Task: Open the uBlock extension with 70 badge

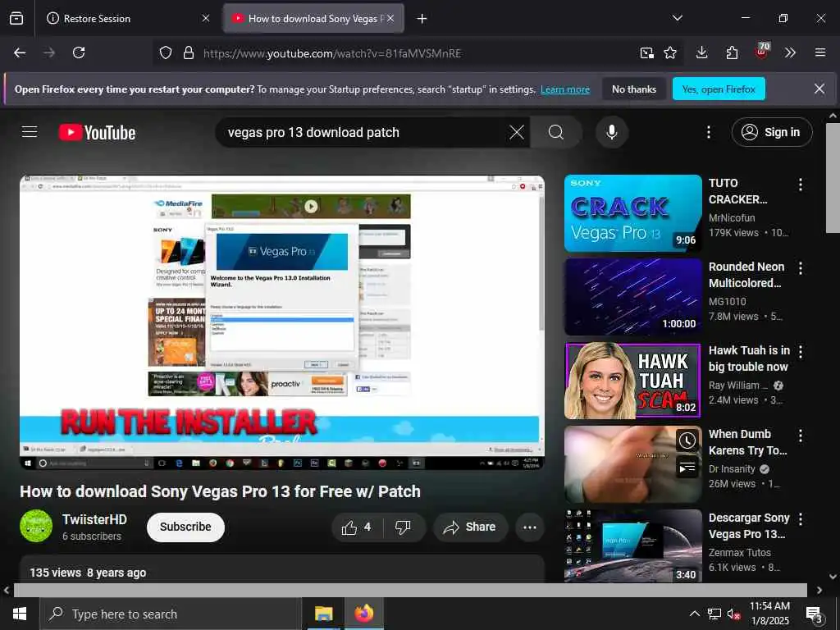Action: [761, 52]
